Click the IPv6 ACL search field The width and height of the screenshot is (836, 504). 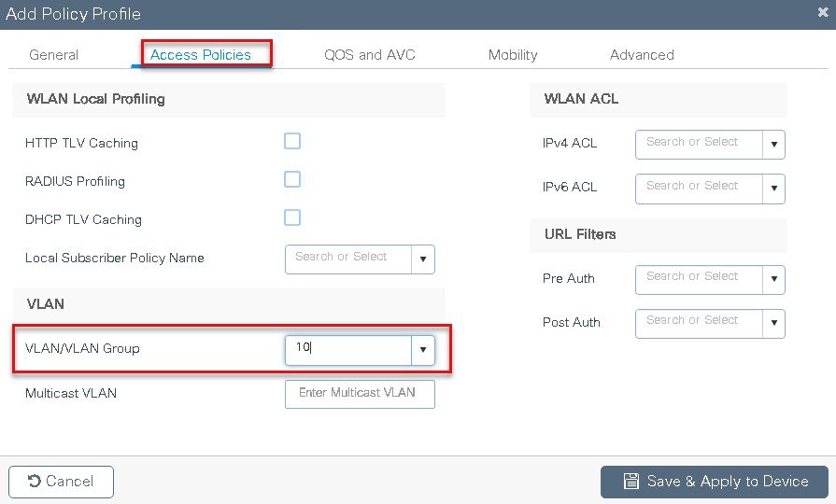click(699, 189)
